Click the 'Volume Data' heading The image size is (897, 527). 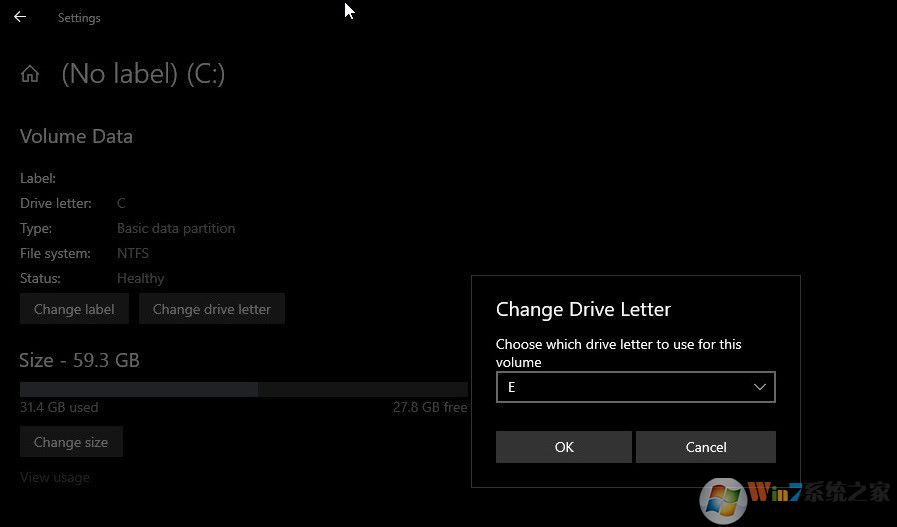(x=76, y=136)
